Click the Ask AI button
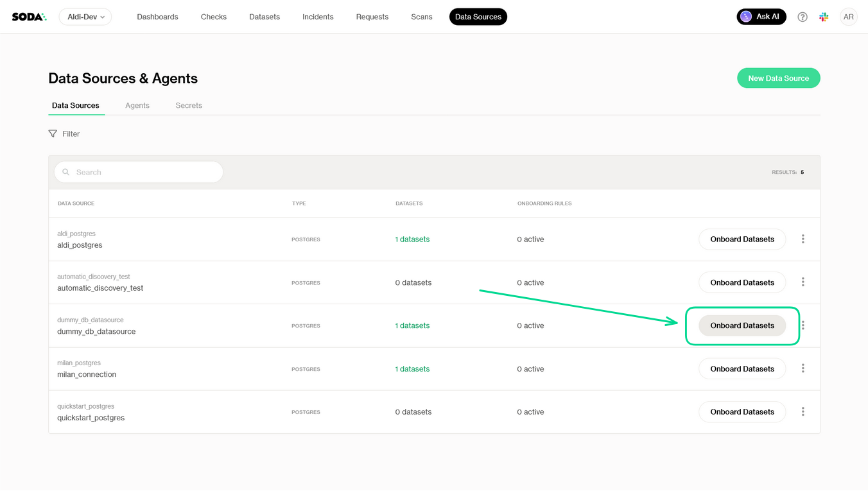868x491 pixels. (761, 17)
